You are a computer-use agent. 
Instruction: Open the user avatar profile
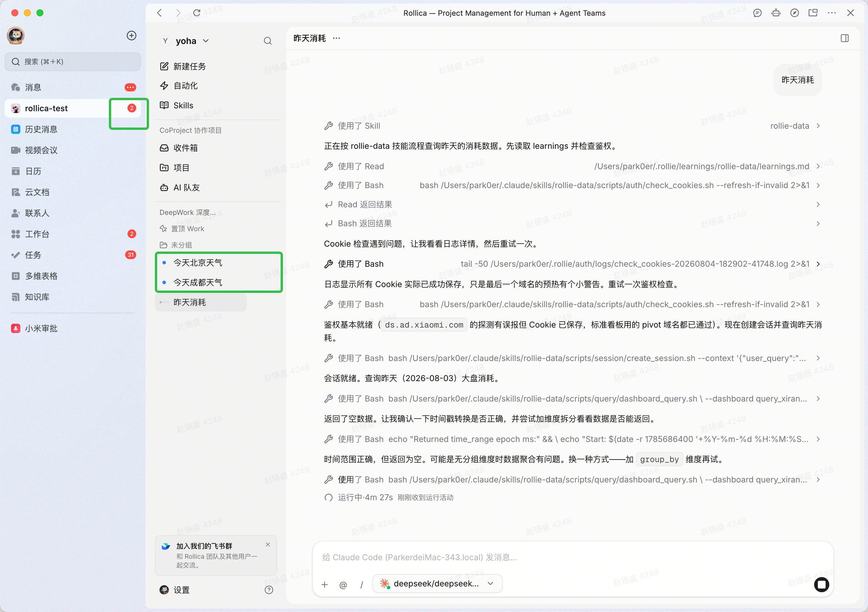(x=16, y=36)
